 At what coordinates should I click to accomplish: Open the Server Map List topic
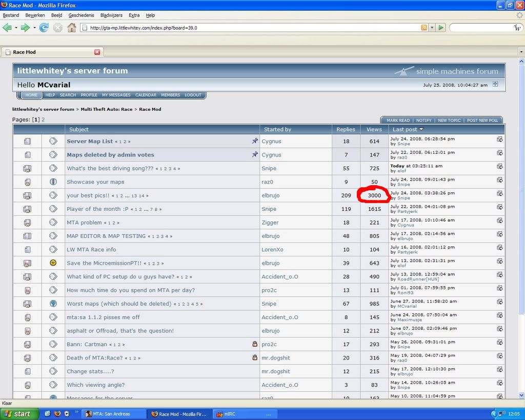[90, 141]
